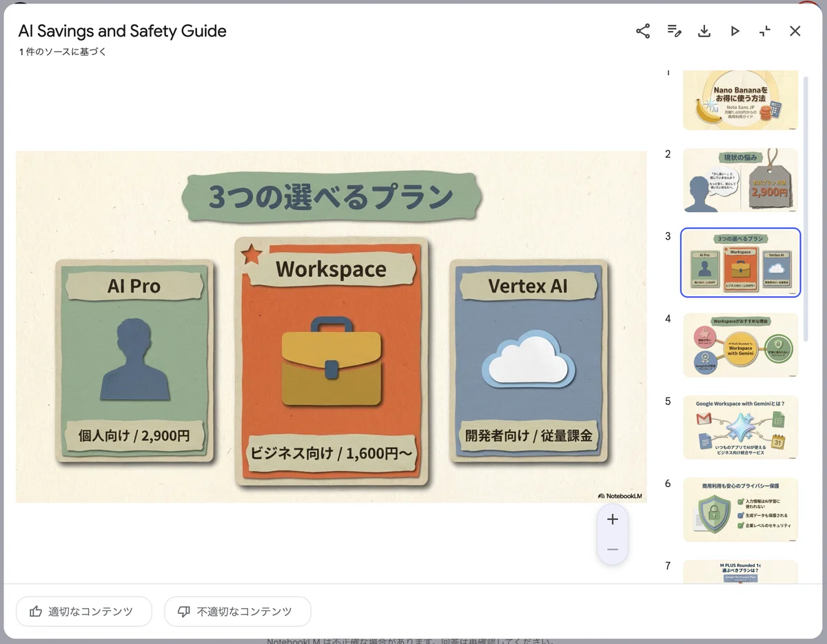Click the Vertex AI cloud card
827x644 pixels.
pyautogui.click(x=529, y=361)
